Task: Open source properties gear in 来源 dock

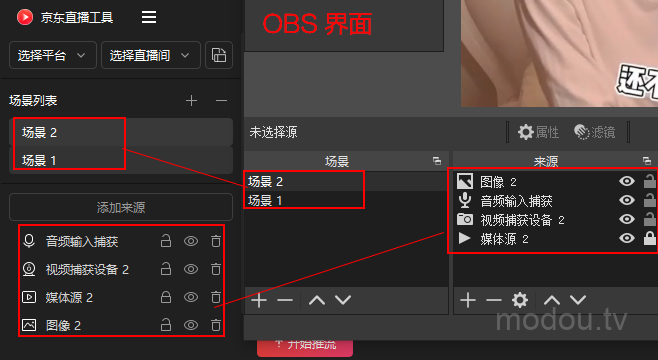Action: click(x=520, y=300)
